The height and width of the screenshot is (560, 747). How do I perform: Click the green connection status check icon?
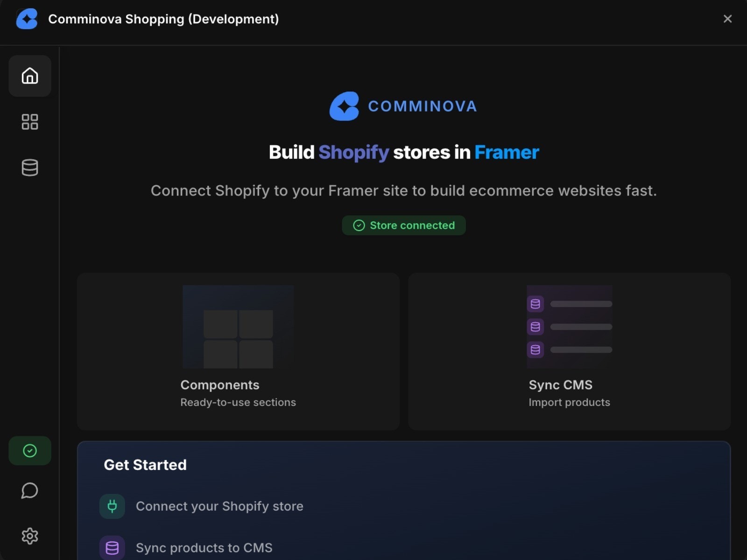[x=30, y=450]
